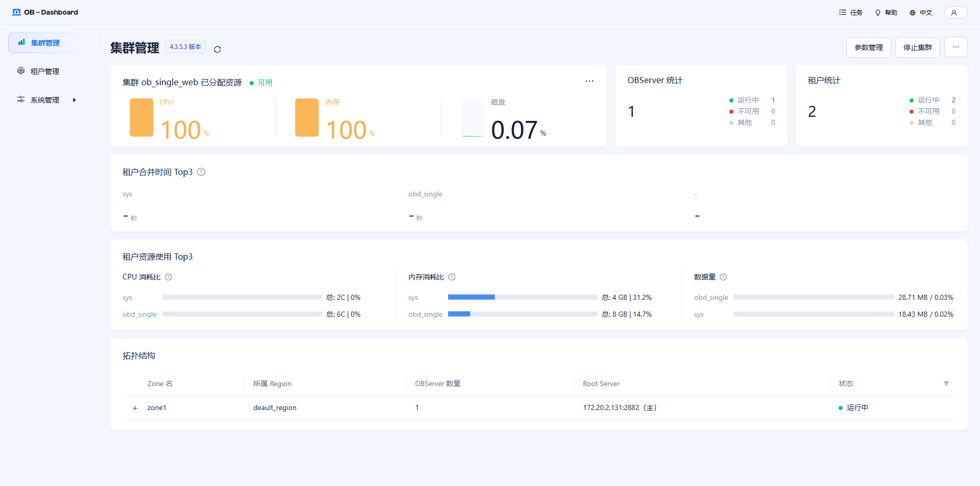Open the user profile avatar menu
Screen dimensions: 980x486
point(955,12)
